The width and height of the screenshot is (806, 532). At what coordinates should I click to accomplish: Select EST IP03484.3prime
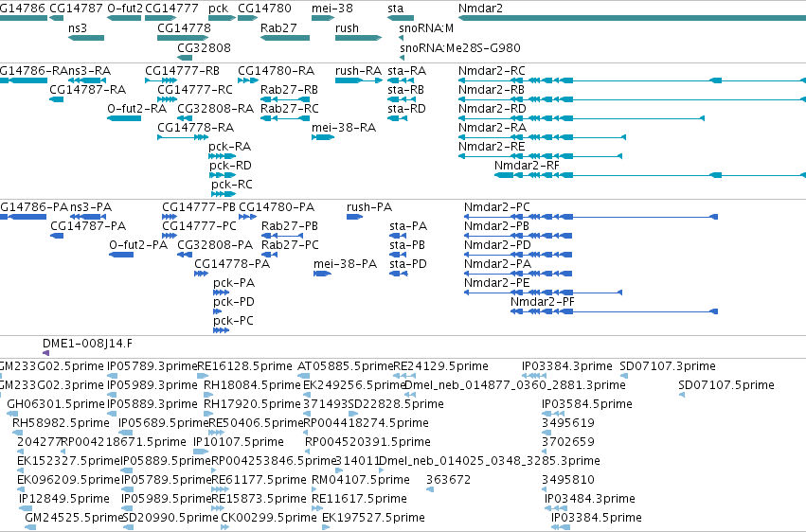click(590, 499)
